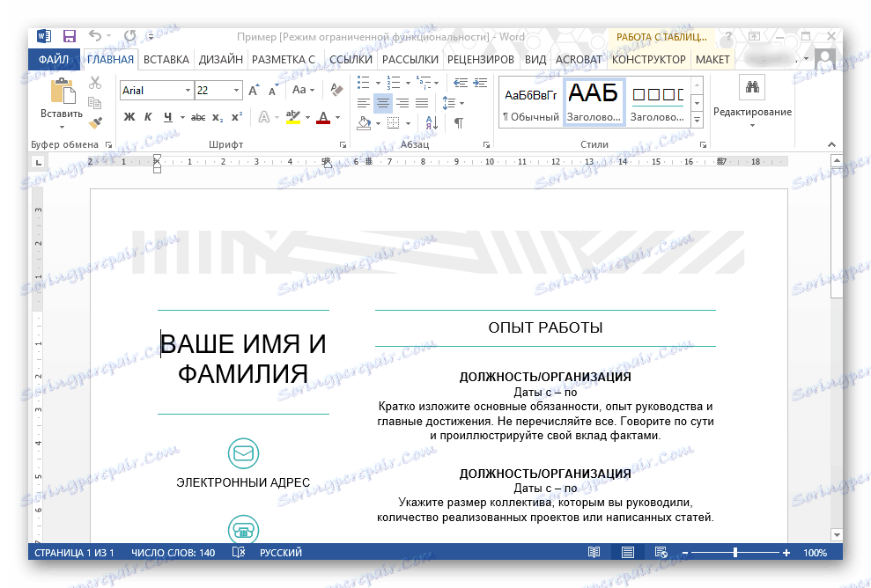
Task: Open highlight color dropdown arrow
Action: [307, 117]
